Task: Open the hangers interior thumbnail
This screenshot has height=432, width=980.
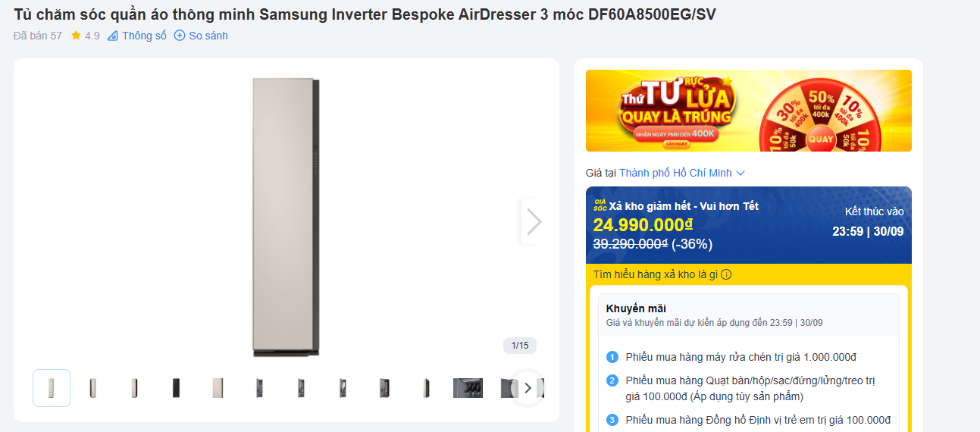Action: point(468,388)
